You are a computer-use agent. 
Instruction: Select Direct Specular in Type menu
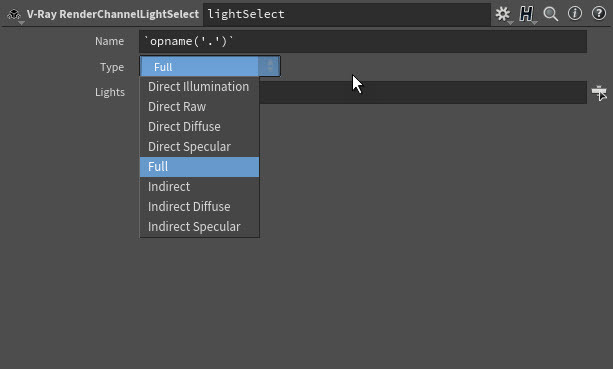199,147
